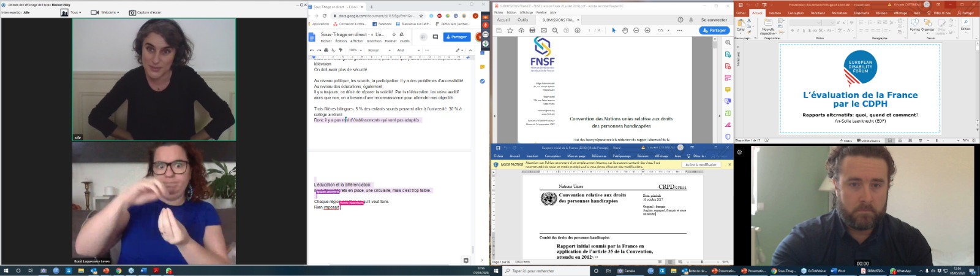The height and width of the screenshot is (276, 980).
Task: Switch to the Outils tab in Acrobat
Action: [522, 20]
